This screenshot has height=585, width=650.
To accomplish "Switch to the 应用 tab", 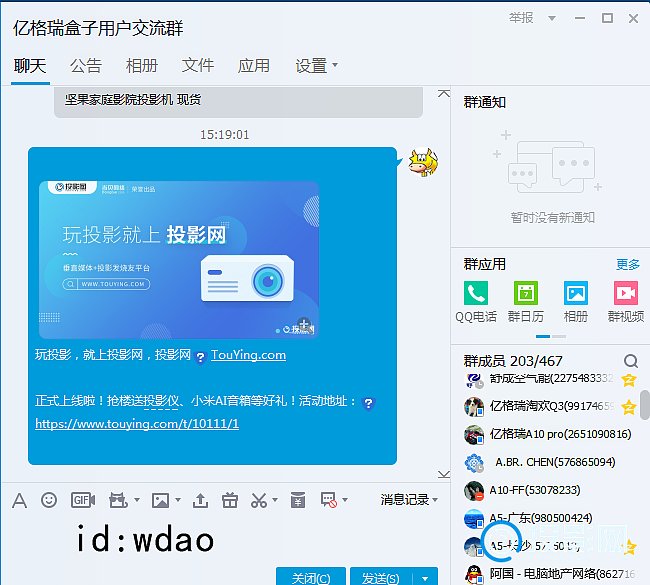I will click(254, 66).
